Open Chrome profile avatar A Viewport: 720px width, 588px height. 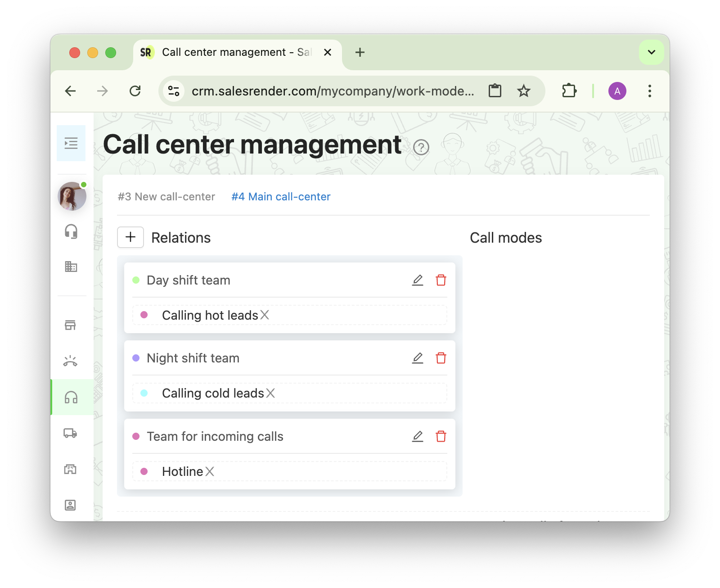coord(617,91)
